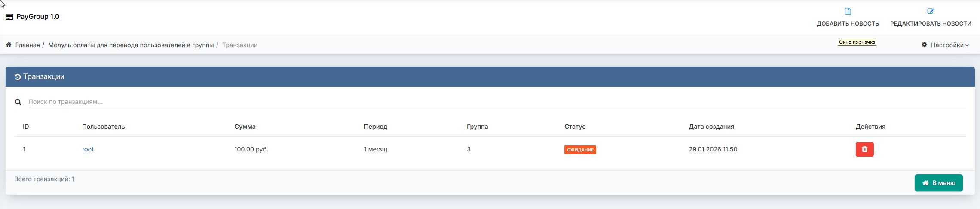
Task: Click the magnifying glass search icon
Action: pos(18,102)
